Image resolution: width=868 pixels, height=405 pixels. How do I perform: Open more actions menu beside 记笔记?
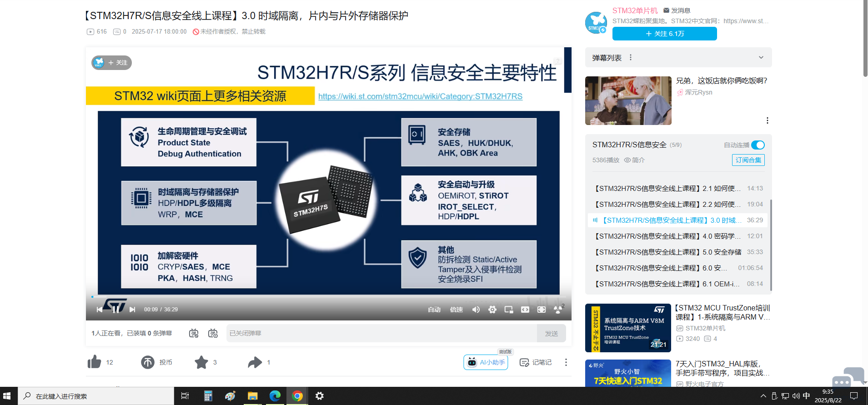pyautogui.click(x=566, y=362)
